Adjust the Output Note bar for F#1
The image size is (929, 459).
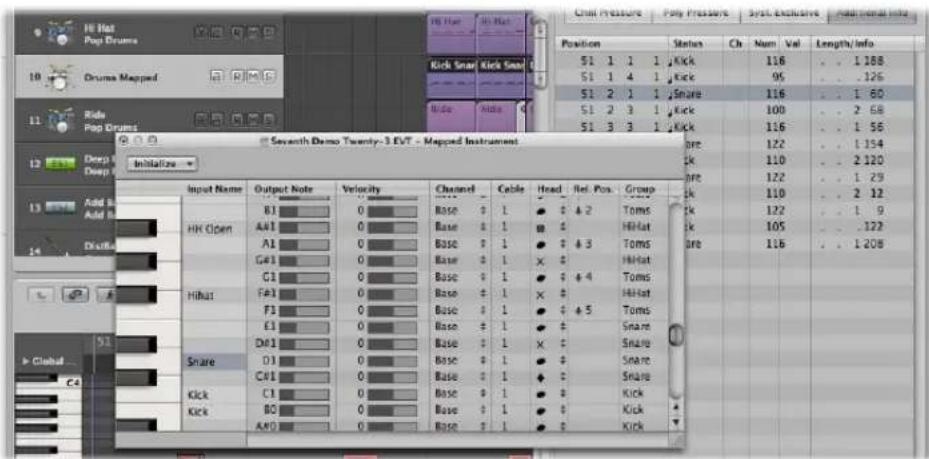point(305,294)
